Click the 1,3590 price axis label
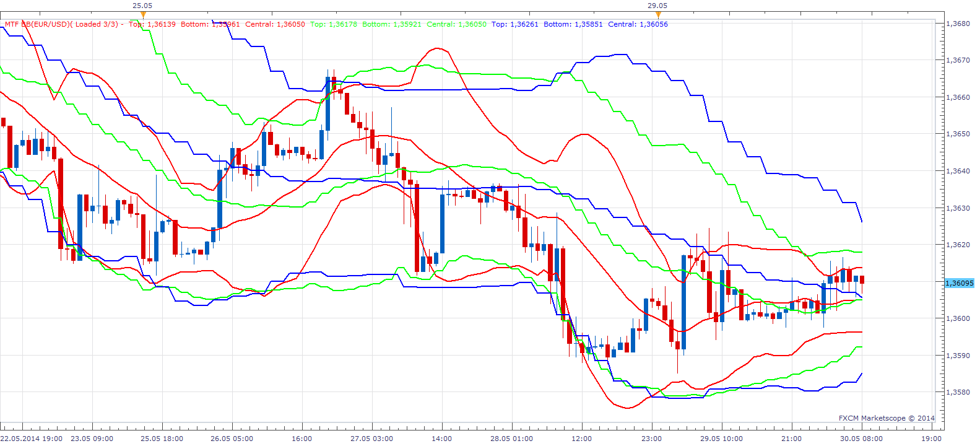 click(x=958, y=356)
